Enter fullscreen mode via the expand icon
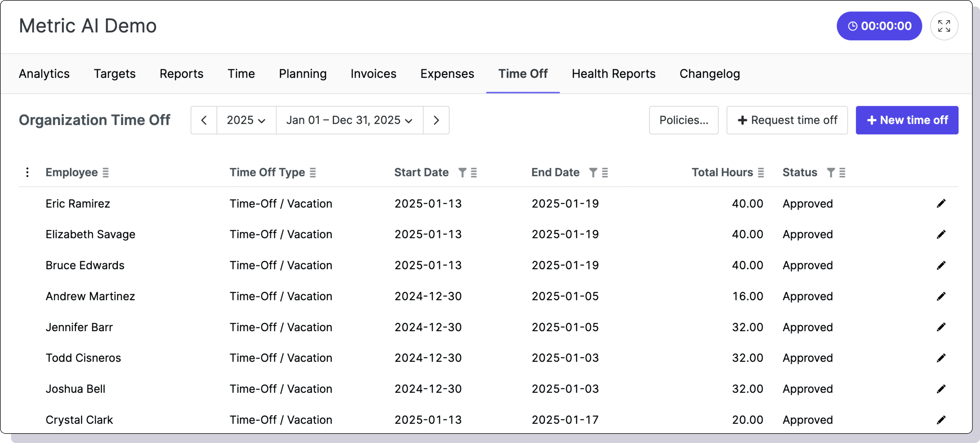Viewport: 980px width, 443px height. click(x=945, y=26)
